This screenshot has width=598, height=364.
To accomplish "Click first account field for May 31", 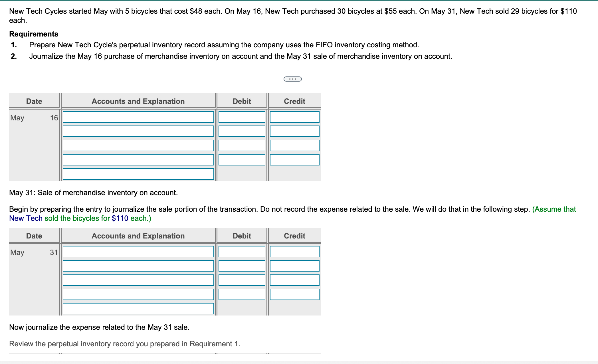I will click(138, 252).
